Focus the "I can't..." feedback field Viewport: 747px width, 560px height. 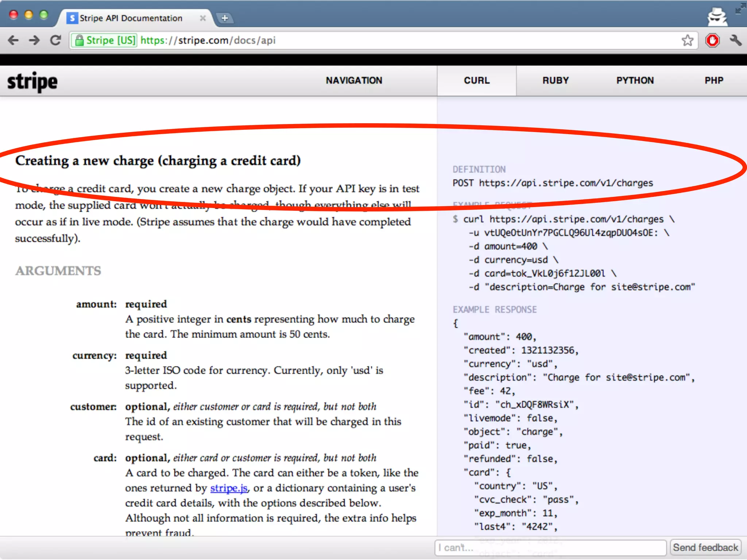pos(550,547)
